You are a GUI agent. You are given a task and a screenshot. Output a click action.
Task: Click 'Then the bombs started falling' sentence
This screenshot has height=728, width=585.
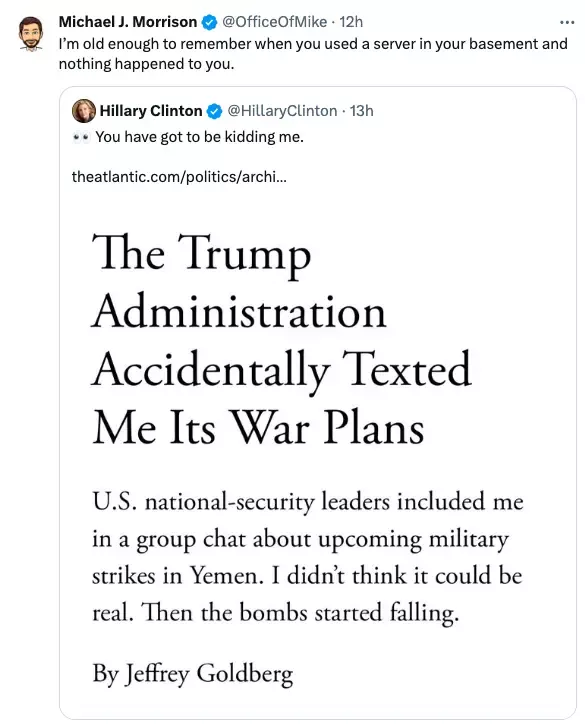[x=300, y=613]
